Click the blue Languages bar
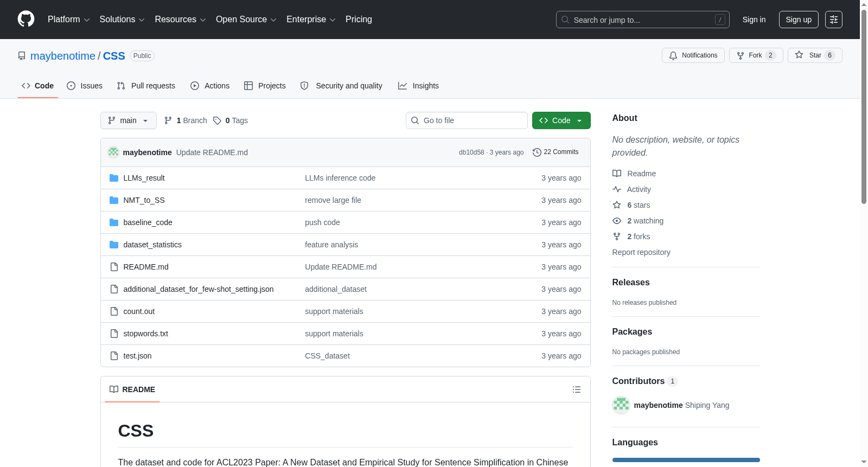Viewport: 868px width, 467px height. point(686,460)
